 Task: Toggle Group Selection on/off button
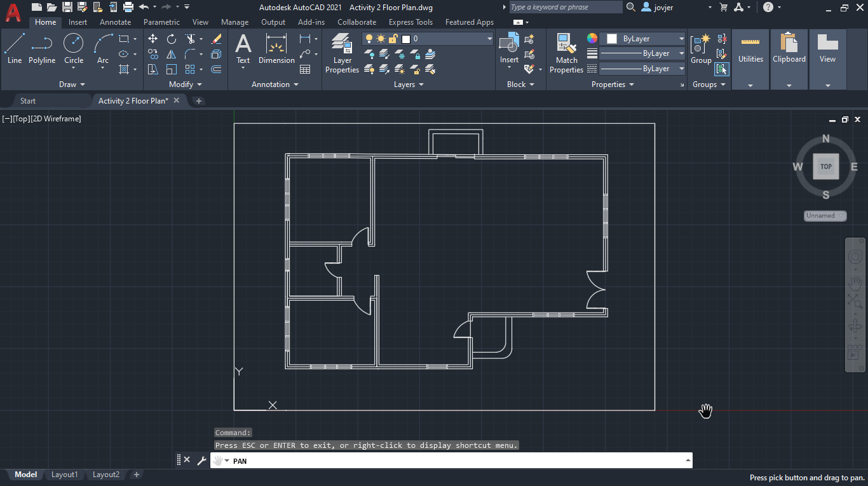click(x=721, y=69)
